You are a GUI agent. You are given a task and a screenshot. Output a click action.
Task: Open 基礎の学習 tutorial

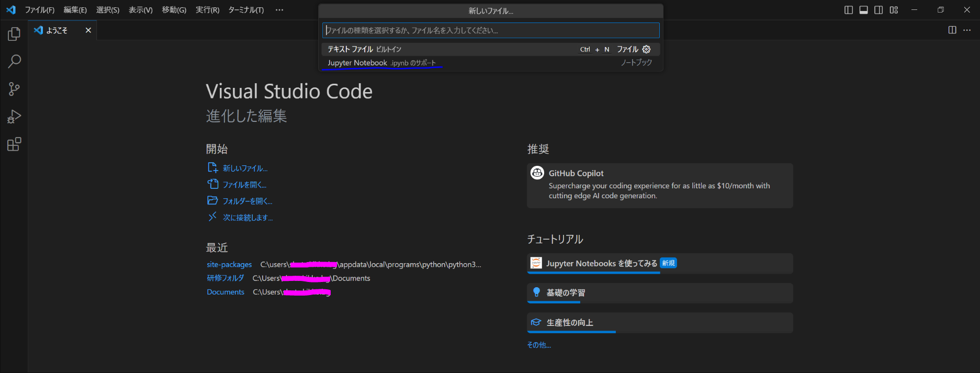(660, 293)
